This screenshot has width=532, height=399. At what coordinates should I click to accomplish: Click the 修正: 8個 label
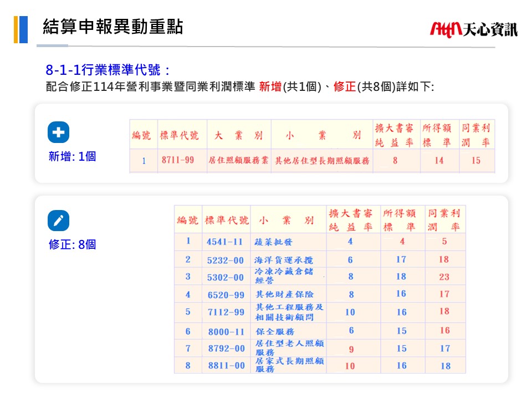[72, 244]
